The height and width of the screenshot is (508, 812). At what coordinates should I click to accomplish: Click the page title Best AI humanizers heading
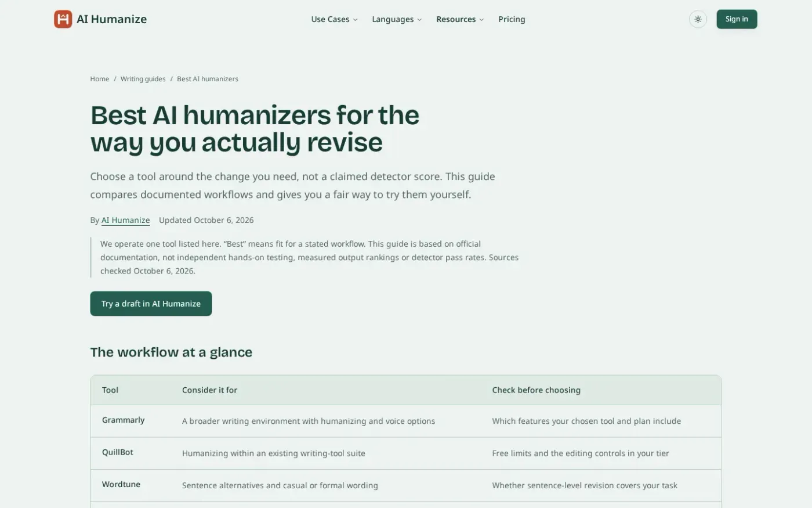255,128
